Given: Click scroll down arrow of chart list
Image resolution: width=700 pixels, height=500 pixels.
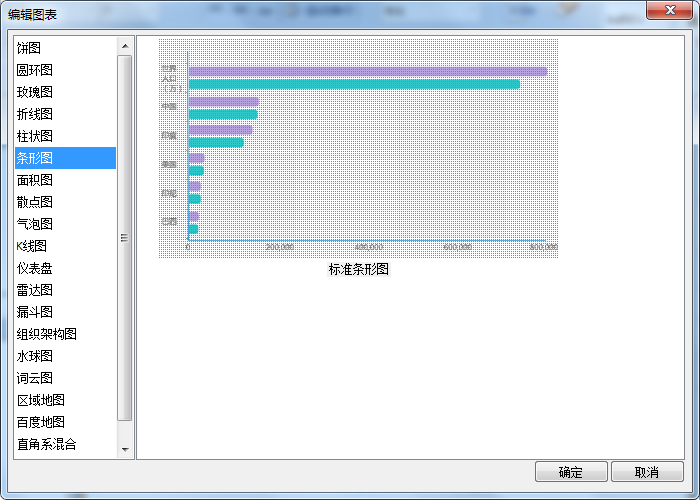Looking at the screenshot, I should 125,450.
